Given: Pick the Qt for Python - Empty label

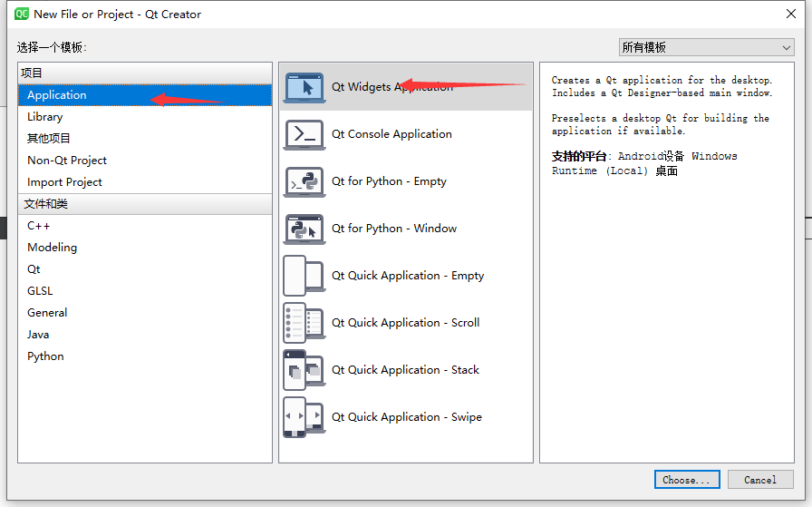Looking at the screenshot, I should [389, 181].
